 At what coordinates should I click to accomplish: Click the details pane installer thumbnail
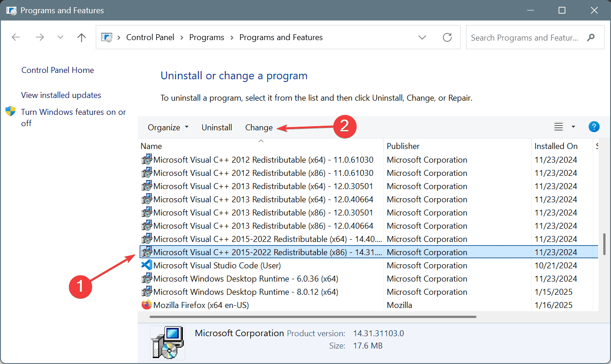167,343
